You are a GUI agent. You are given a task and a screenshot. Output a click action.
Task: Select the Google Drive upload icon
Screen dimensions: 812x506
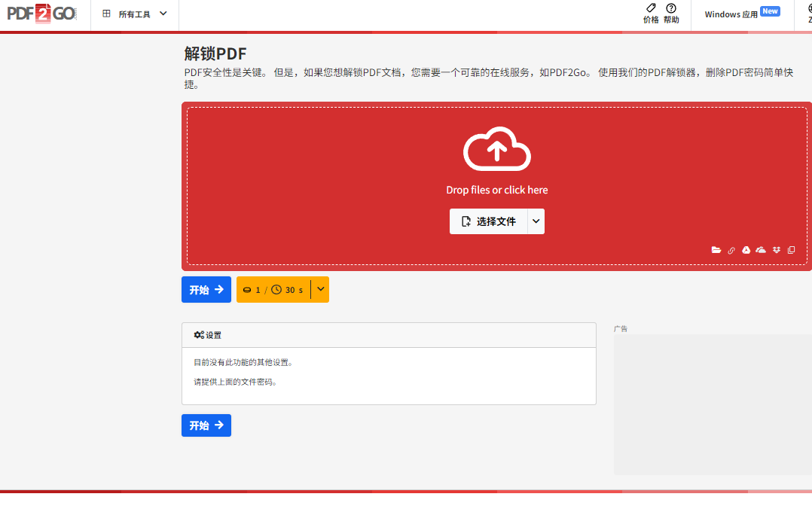click(746, 250)
